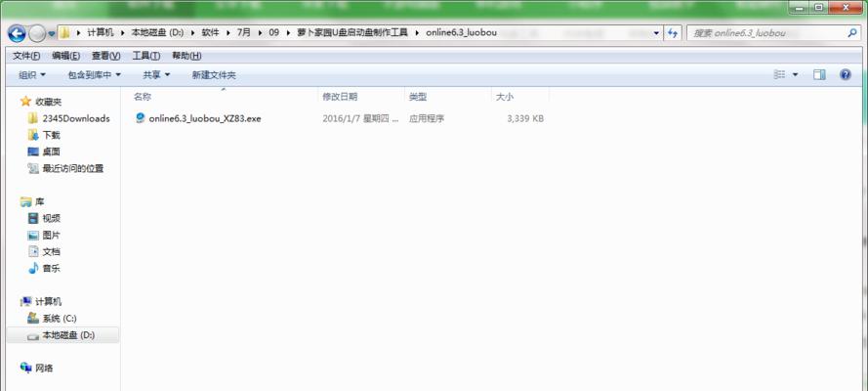This screenshot has height=391, width=868.
Task: Select 计算机 in the navigation pane
Action: click(x=48, y=301)
